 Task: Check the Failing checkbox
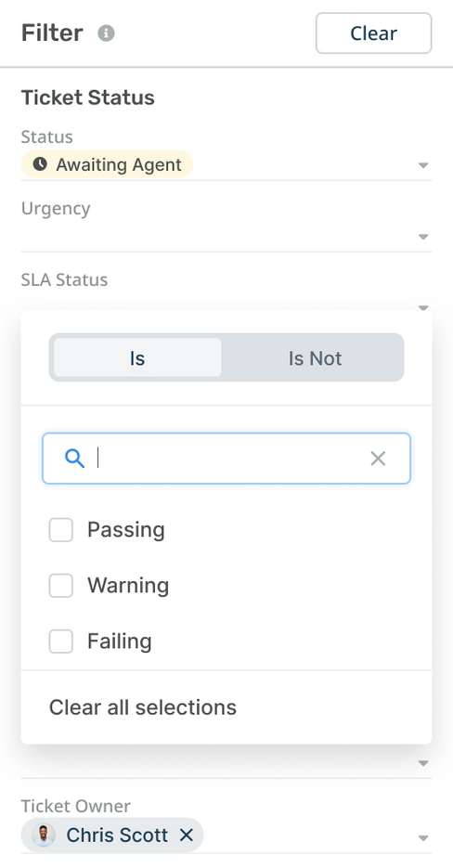coord(61,641)
